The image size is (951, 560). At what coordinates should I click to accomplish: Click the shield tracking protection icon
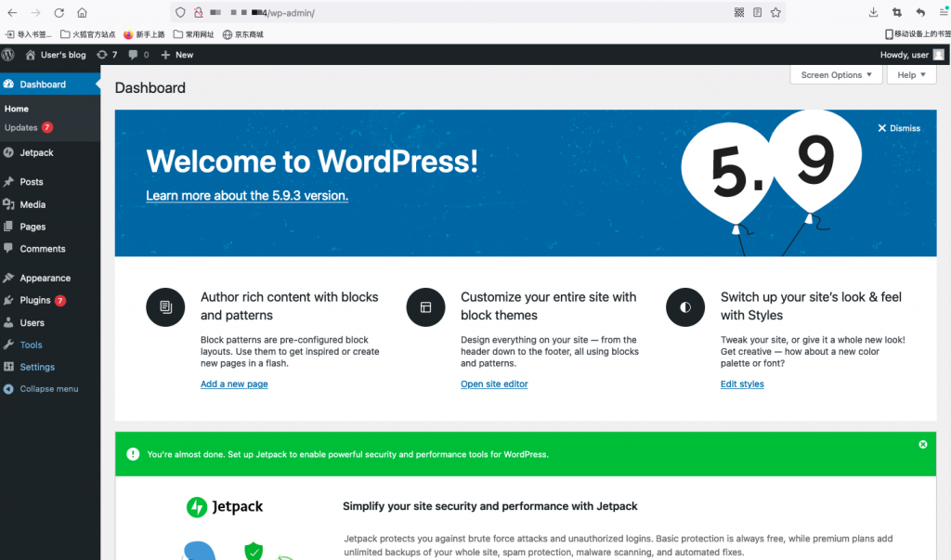pyautogui.click(x=180, y=12)
